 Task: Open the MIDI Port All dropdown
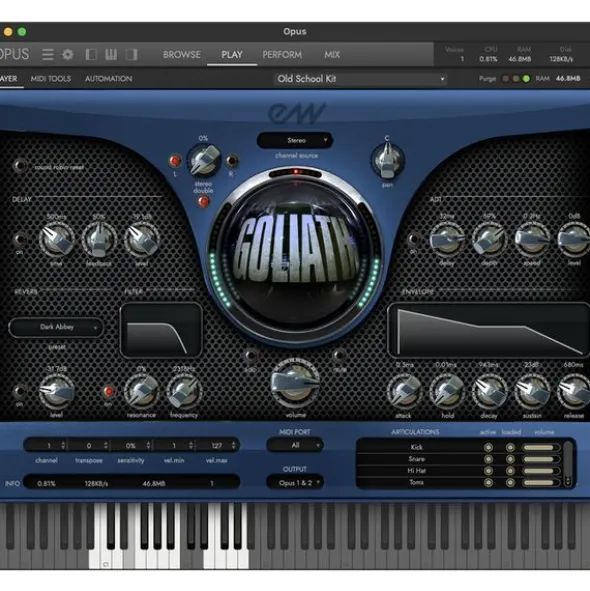295,445
